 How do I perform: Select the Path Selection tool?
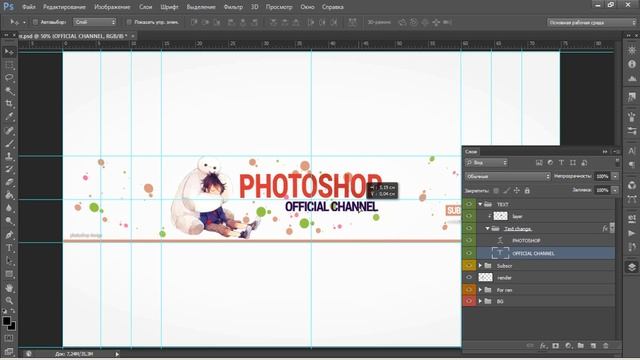tap(9, 261)
